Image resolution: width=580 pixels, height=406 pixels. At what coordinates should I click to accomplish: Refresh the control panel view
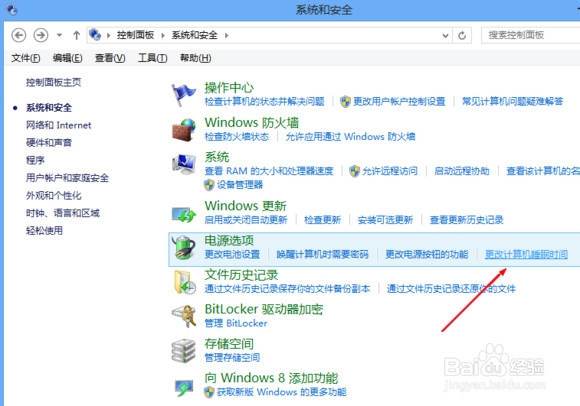[462, 35]
